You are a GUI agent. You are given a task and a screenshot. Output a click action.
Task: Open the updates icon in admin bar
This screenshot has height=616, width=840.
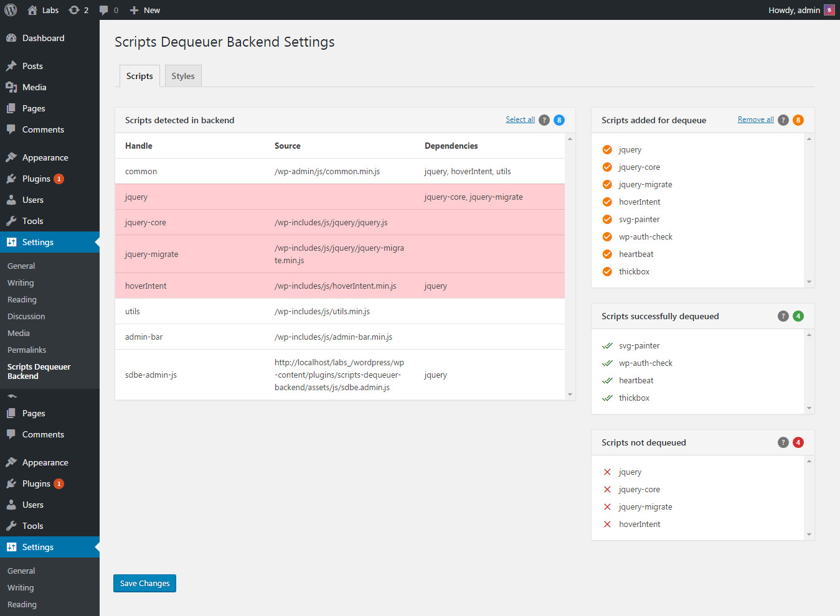coord(74,10)
